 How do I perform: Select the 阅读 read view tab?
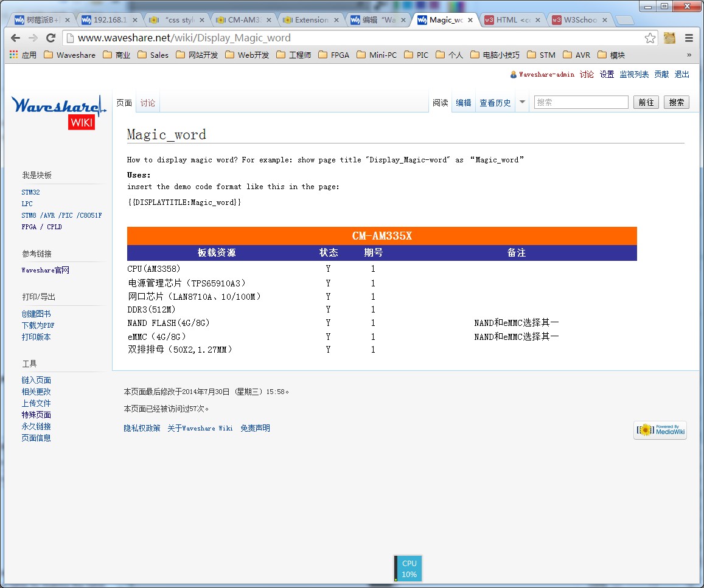[441, 103]
